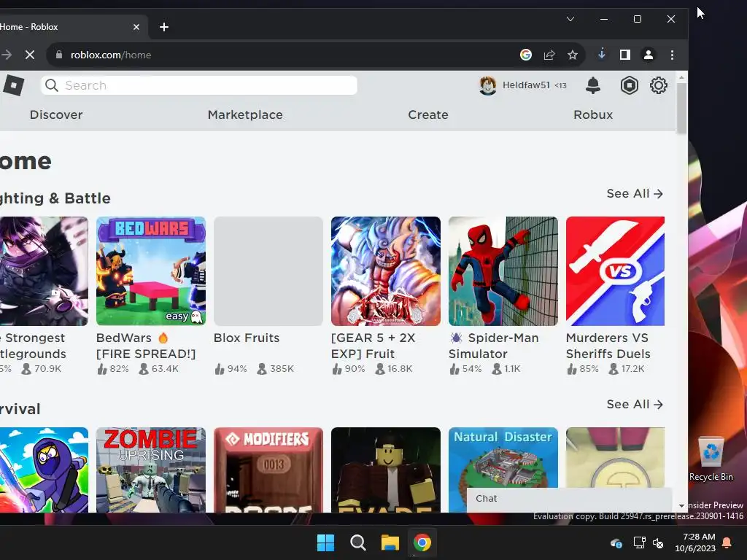Screen dimensions: 747x560
Task: Click the browser forward arrow
Action: (7, 55)
